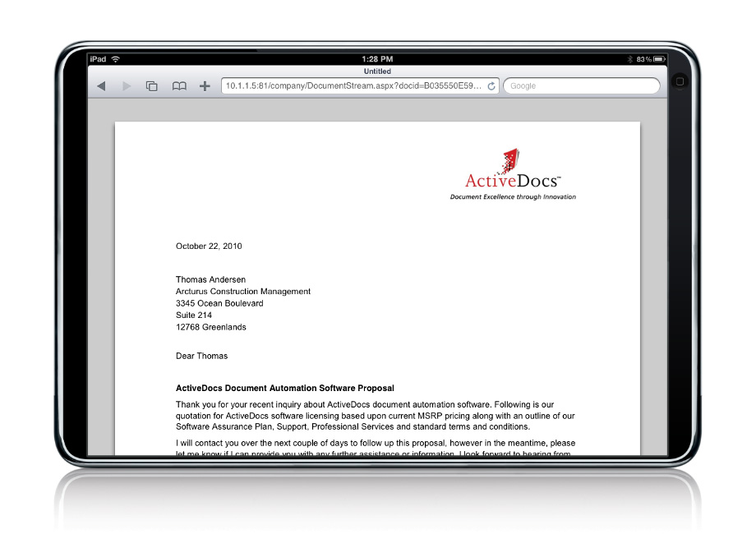Tap the "iPad" carrier label
This screenshot has height=534, width=756.
(98, 59)
